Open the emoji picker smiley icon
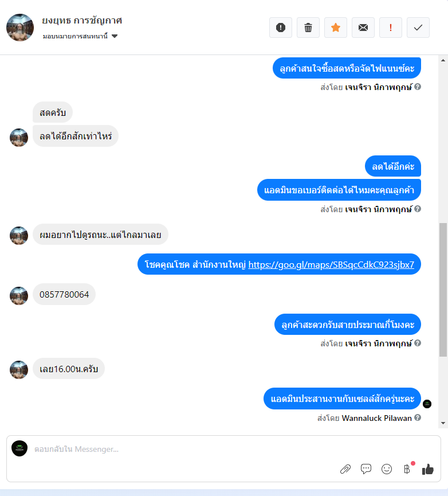The width and height of the screenshot is (448, 496). 386,469
